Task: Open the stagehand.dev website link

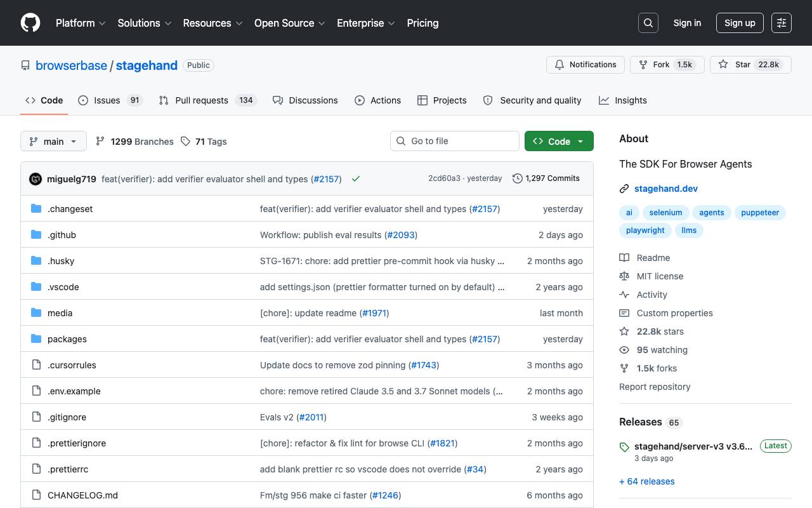Action: tap(666, 189)
